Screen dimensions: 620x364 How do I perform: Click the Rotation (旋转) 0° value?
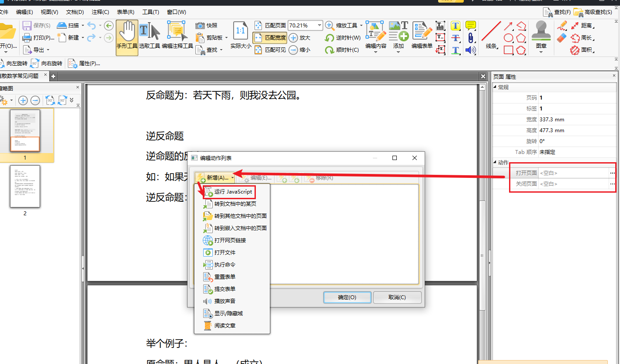point(577,141)
